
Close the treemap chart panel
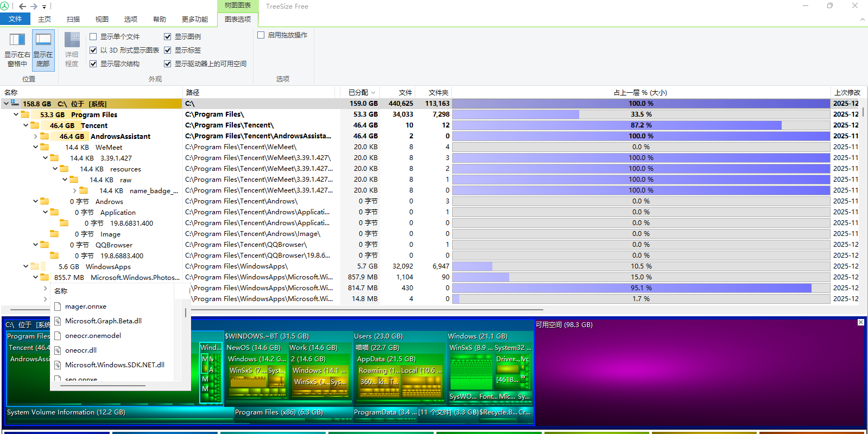[860, 322]
